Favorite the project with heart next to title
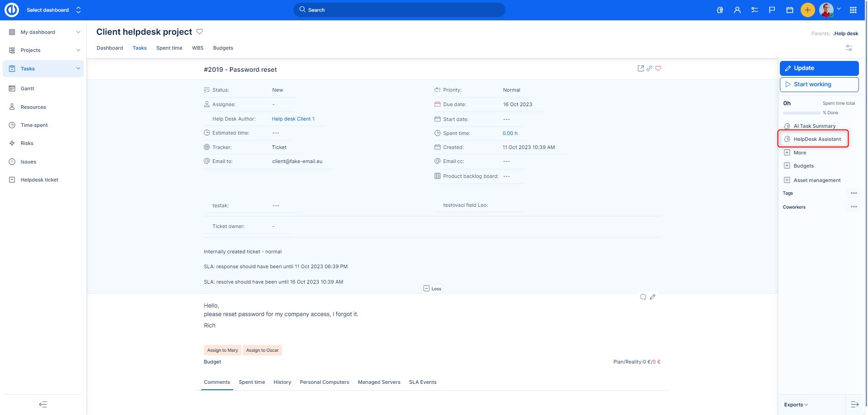 coord(199,32)
